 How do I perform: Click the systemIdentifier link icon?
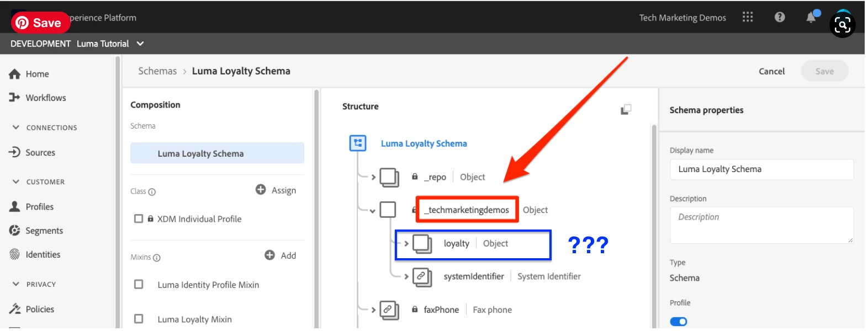[x=422, y=276]
